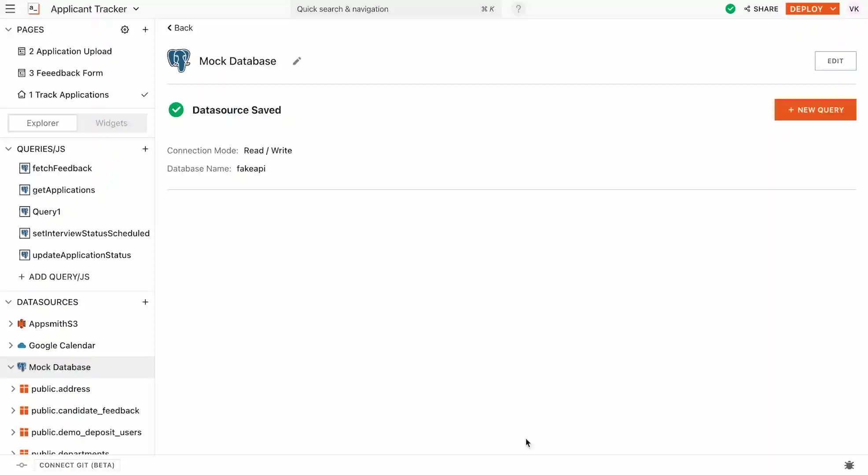Click the AppsmithS3 datasource icon
Viewport: 868px width, 475px height.
[x=22, y=324]
